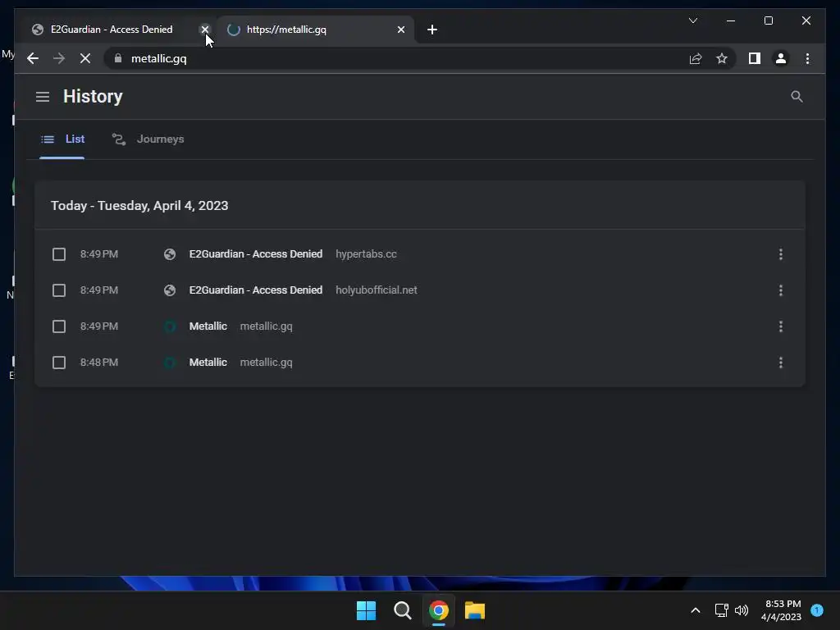The image size is (840, 630).
Task: Click the holyubofficial.net domain text
Action: click(x=376, y=290)
